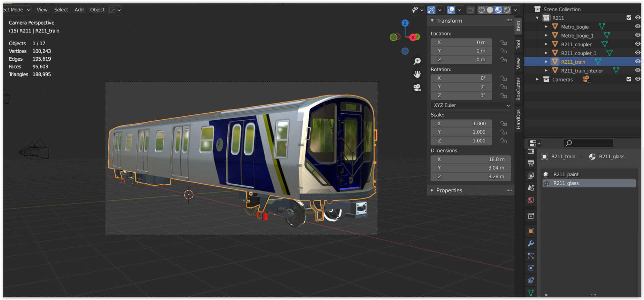Click R211_glass in properties breadcrumb
Image resolution: width=644 pixels, height=300 pixels.
pyautogui.click(x=611, y=157)
